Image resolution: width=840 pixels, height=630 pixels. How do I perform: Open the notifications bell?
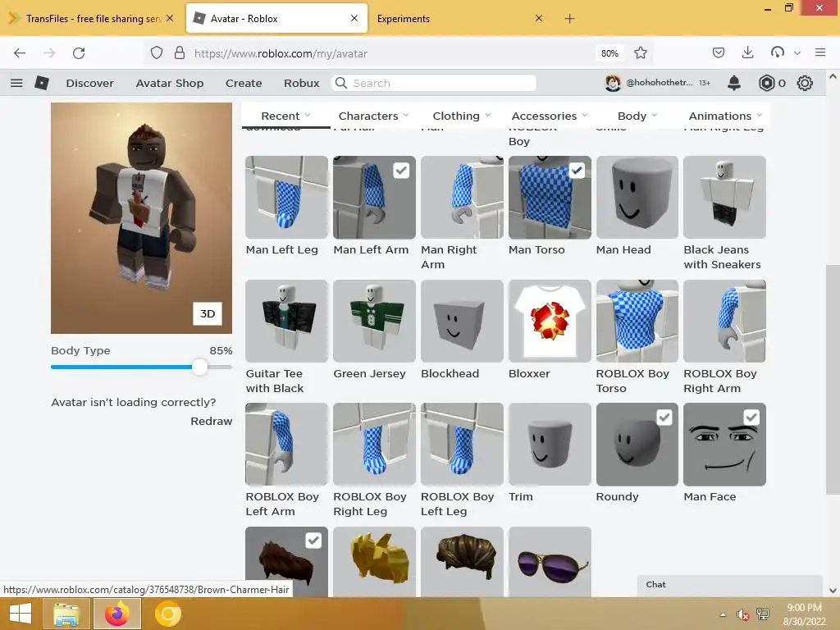734,83
